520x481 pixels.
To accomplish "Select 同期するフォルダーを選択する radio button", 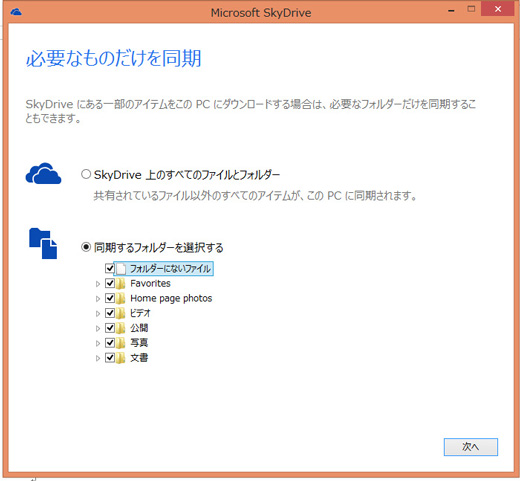I will pos(86,247).
